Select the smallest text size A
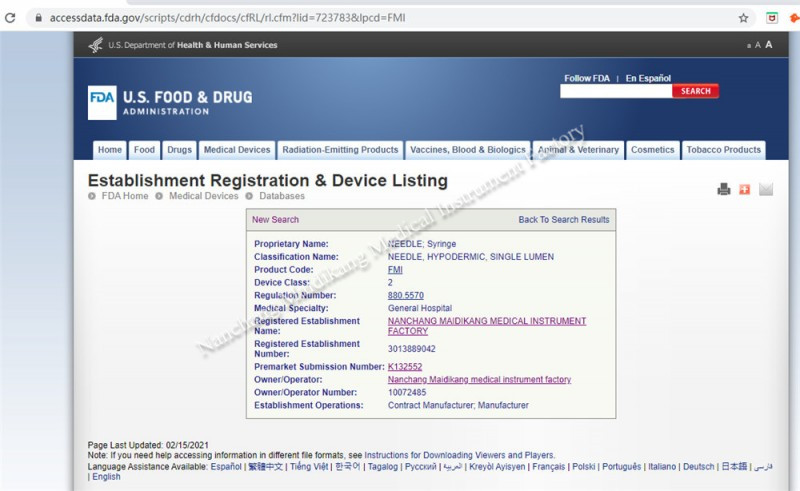The image size is (800, 491). (748, 46)
